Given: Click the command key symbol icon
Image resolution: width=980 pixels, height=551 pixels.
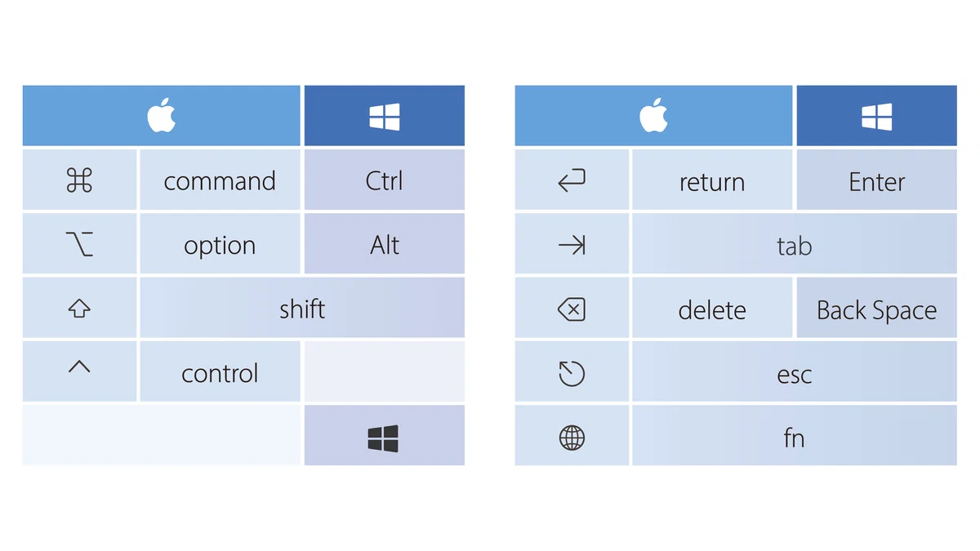Looking at the screenshot, I should pos(79,180).
